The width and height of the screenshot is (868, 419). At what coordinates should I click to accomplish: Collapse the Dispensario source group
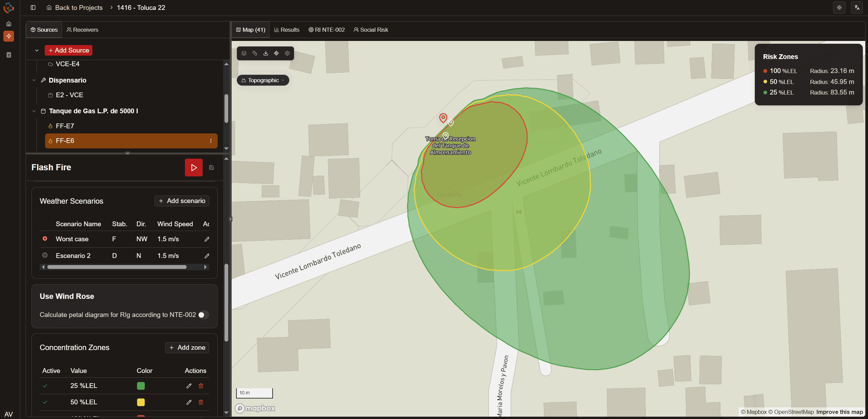tap(34, 80)
